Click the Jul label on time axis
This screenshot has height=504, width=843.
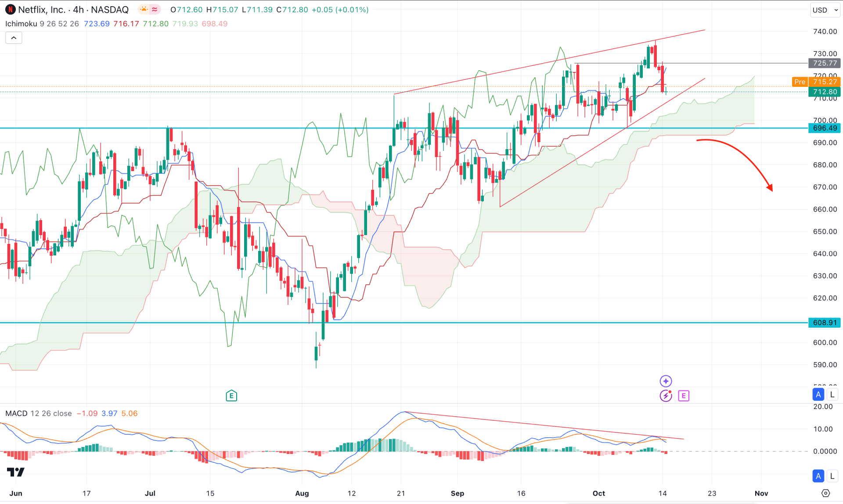coord(150,493)
